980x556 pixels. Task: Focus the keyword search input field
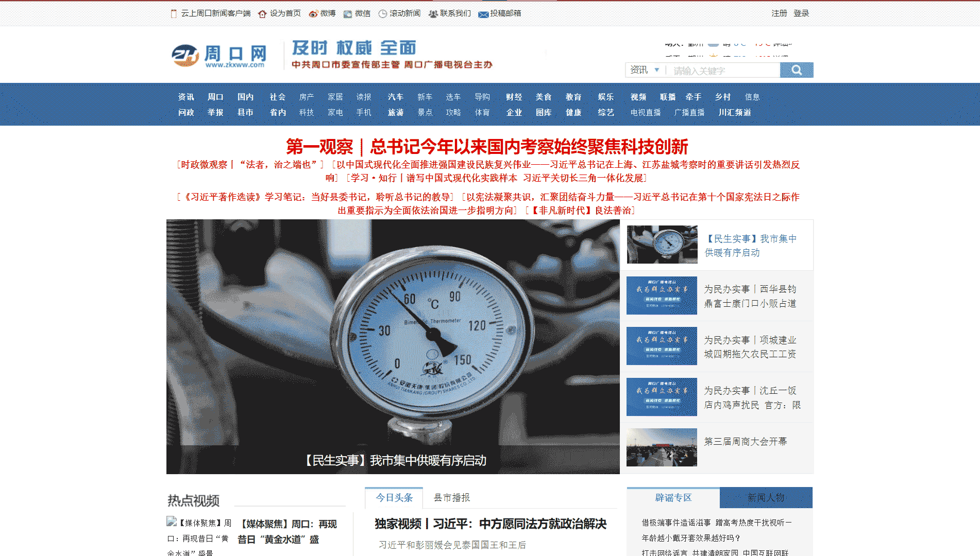724,71
